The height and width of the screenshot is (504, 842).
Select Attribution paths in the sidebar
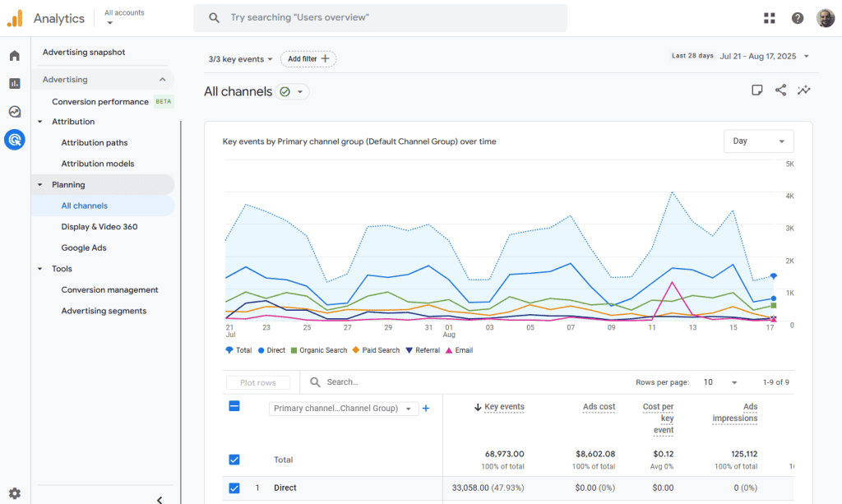click(x=95, y=143)
